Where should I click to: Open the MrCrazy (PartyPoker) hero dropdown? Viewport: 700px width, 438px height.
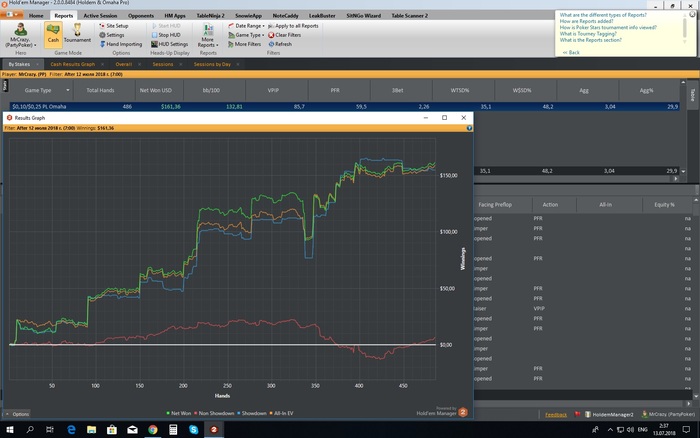pos(20,35)
